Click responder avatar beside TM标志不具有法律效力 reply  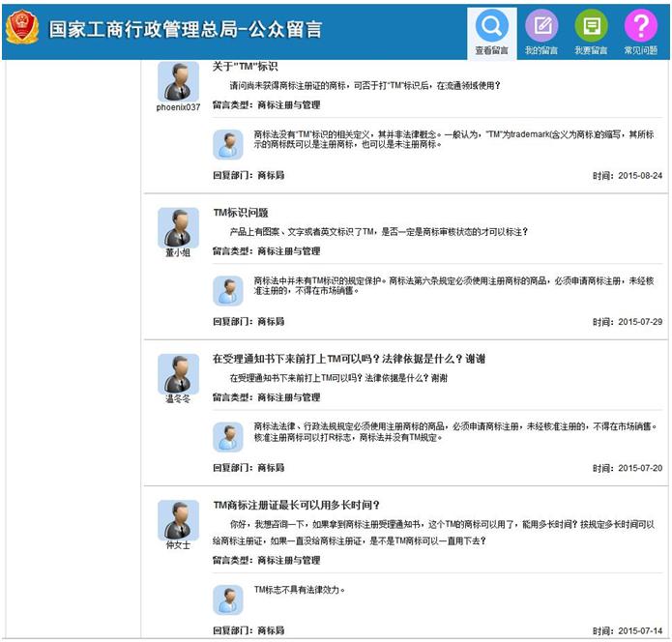click(x=228, y=600)
